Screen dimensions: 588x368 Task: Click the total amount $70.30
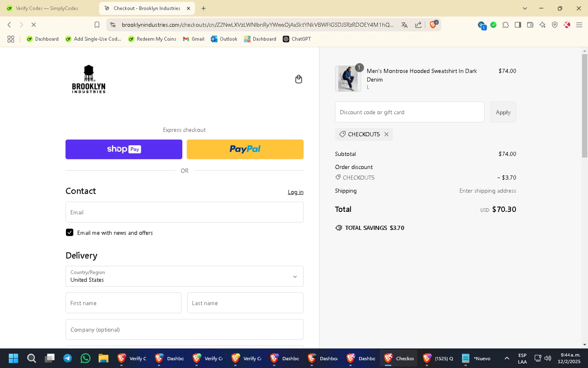point(504,210)
